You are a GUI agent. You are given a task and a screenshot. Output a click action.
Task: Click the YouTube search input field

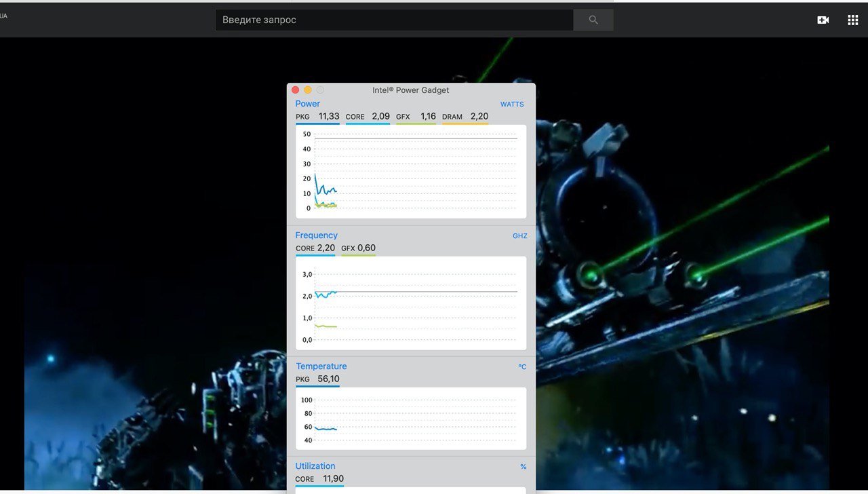394,20
